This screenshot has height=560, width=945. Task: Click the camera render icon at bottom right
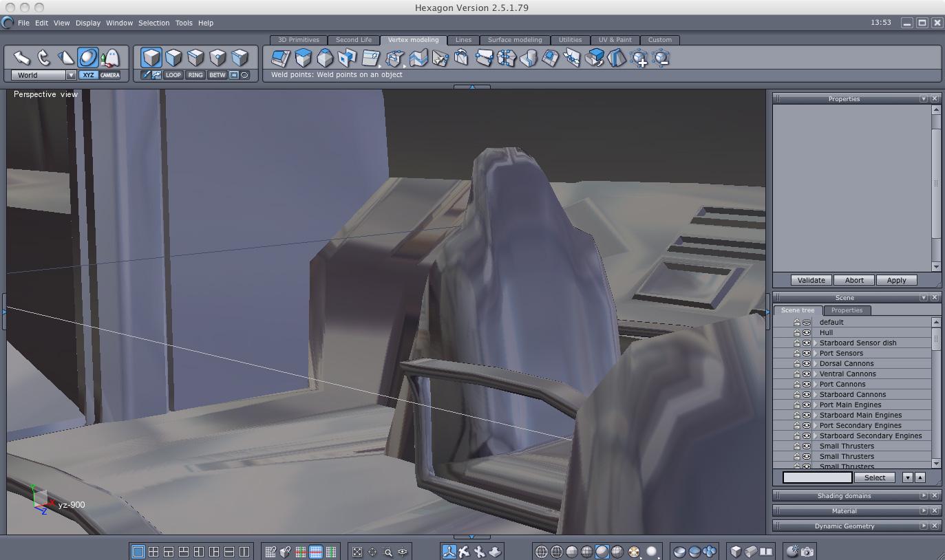[x=807, y=551]
